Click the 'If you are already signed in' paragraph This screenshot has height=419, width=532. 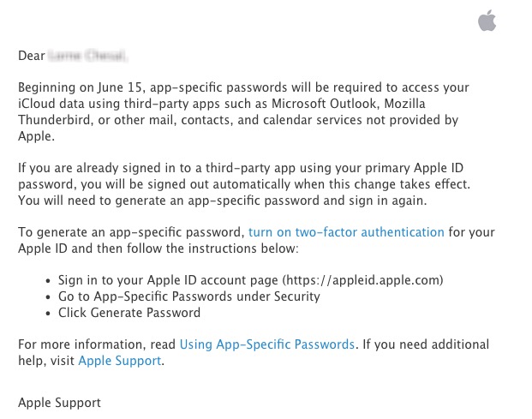coord(244,184)
